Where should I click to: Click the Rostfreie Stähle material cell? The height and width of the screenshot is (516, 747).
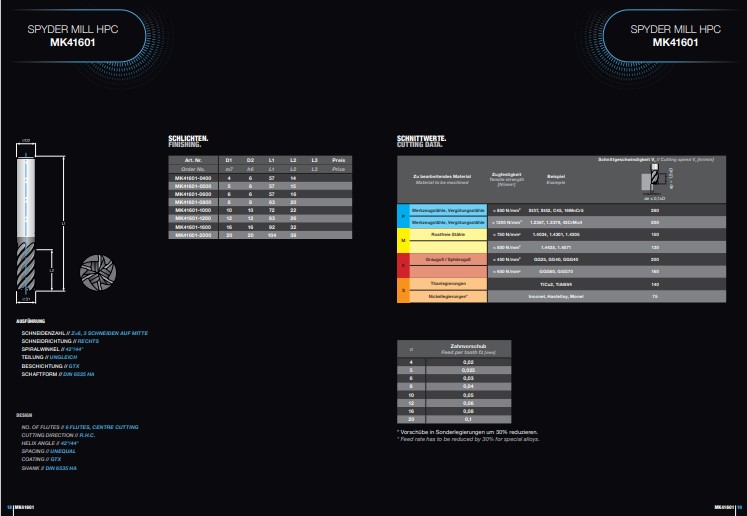448,235
